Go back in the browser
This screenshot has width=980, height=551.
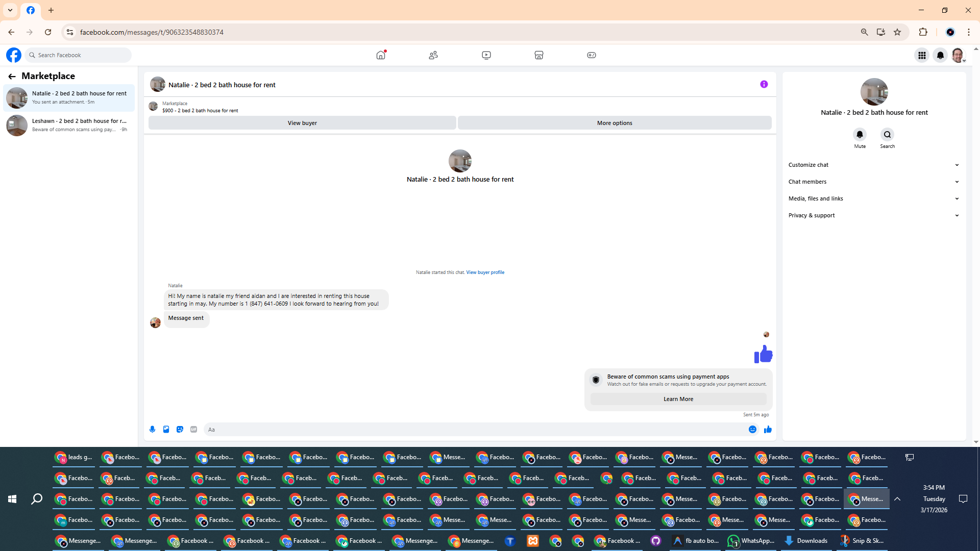[11, 32]
